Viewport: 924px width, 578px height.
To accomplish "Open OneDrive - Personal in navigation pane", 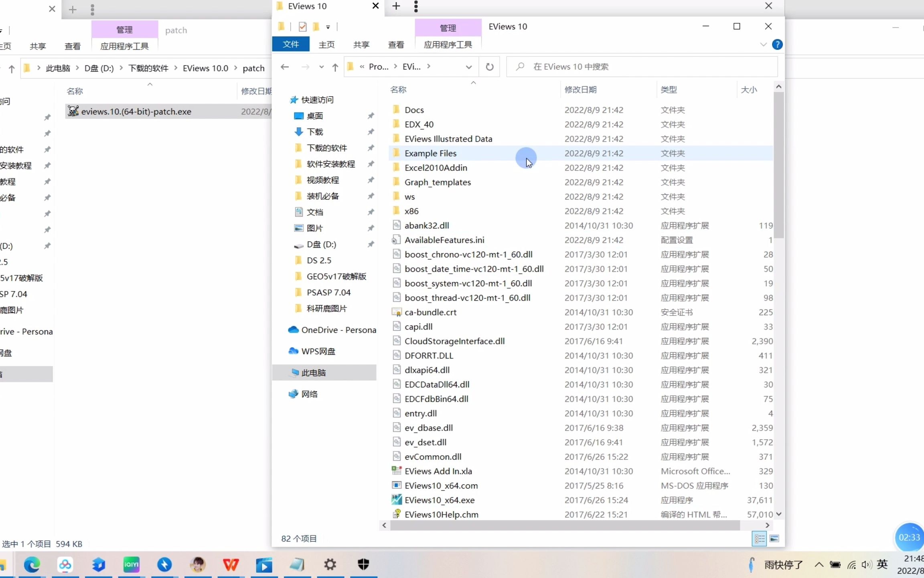I will point(338,330).
